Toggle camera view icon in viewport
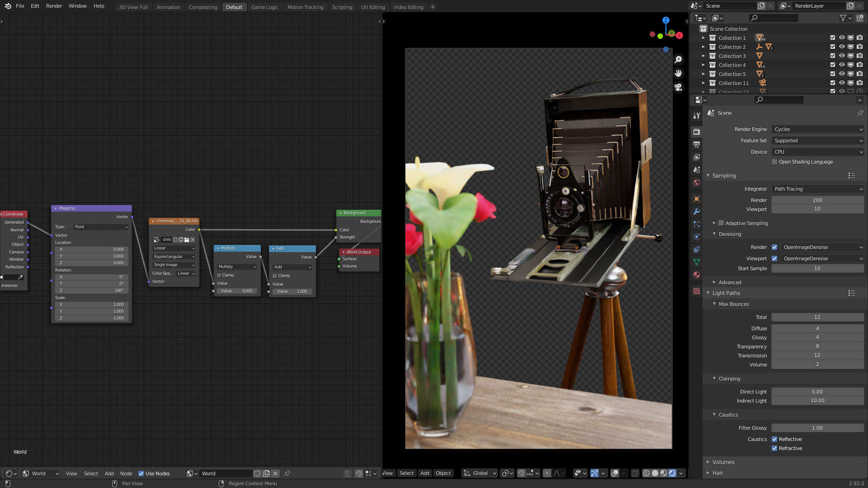 [678, 87]
